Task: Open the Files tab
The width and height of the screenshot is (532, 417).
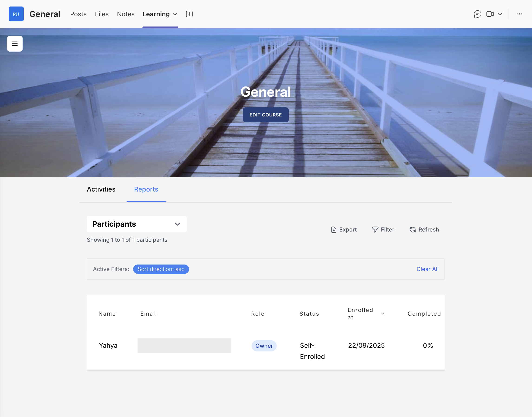Action: [102, 14]
